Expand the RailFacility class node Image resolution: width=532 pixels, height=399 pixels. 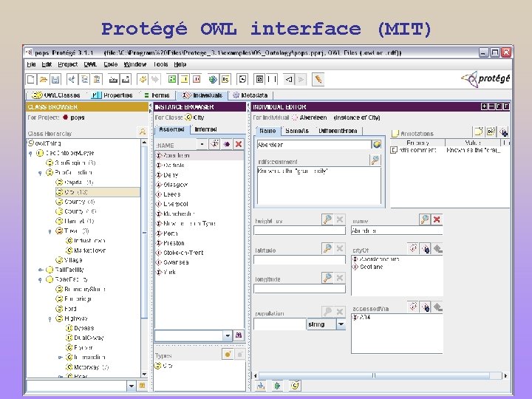pyautogui.click(x=41, y=270)
